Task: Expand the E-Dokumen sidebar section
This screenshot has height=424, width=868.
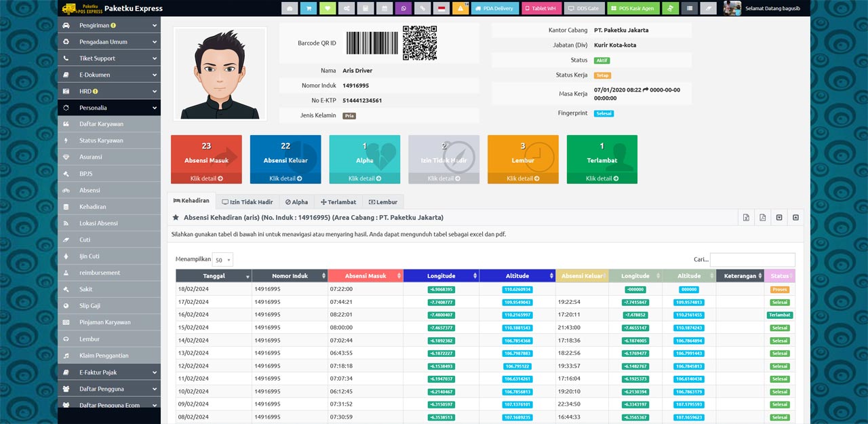Action: pyautogui.click(x=108, y=75)
